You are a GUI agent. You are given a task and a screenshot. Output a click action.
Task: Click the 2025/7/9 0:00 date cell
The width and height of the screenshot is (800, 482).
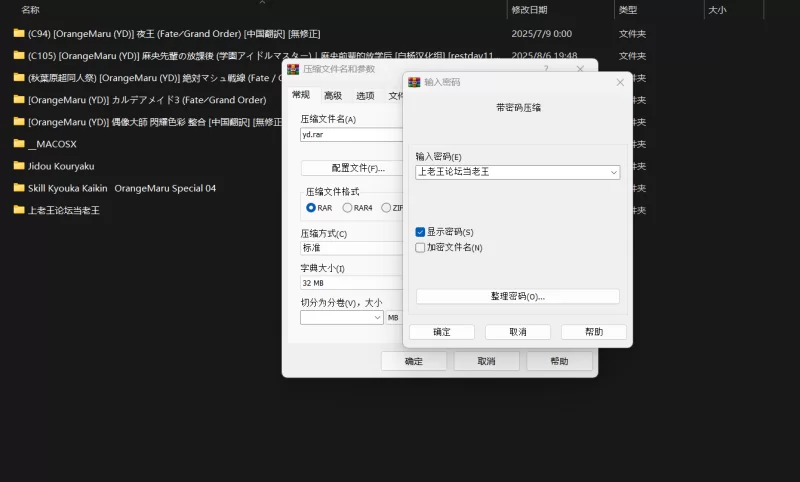pos(541,34)
